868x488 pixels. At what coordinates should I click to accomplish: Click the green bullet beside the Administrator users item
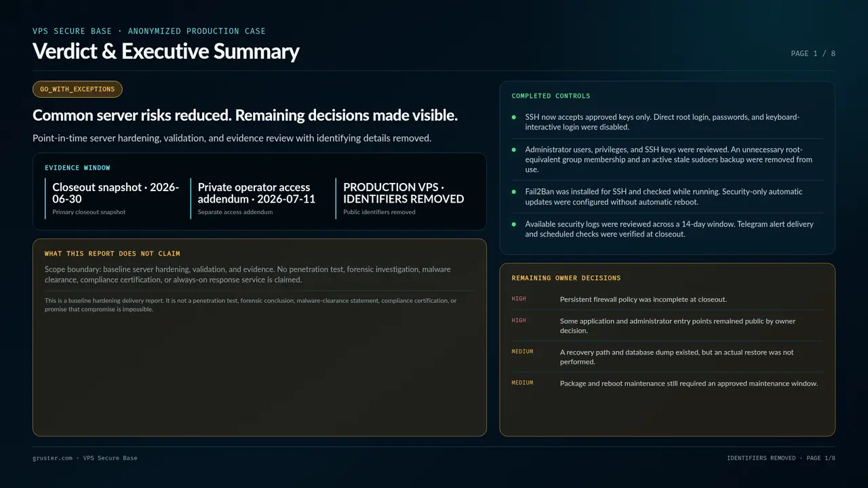(514, 150)
